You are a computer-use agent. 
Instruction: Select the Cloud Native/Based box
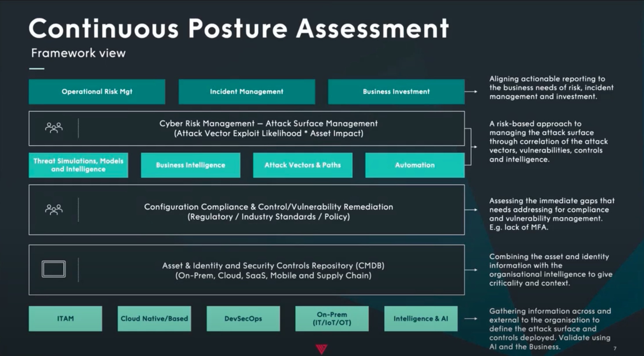tap(154, 319)
